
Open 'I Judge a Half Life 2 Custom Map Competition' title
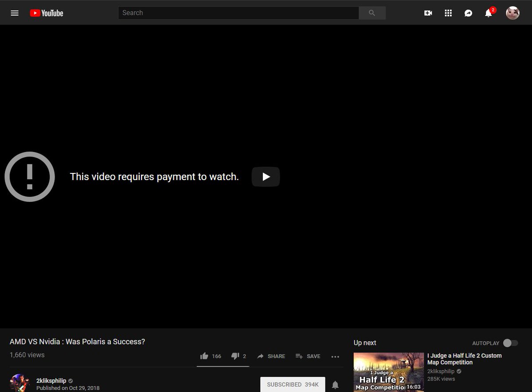465,359
